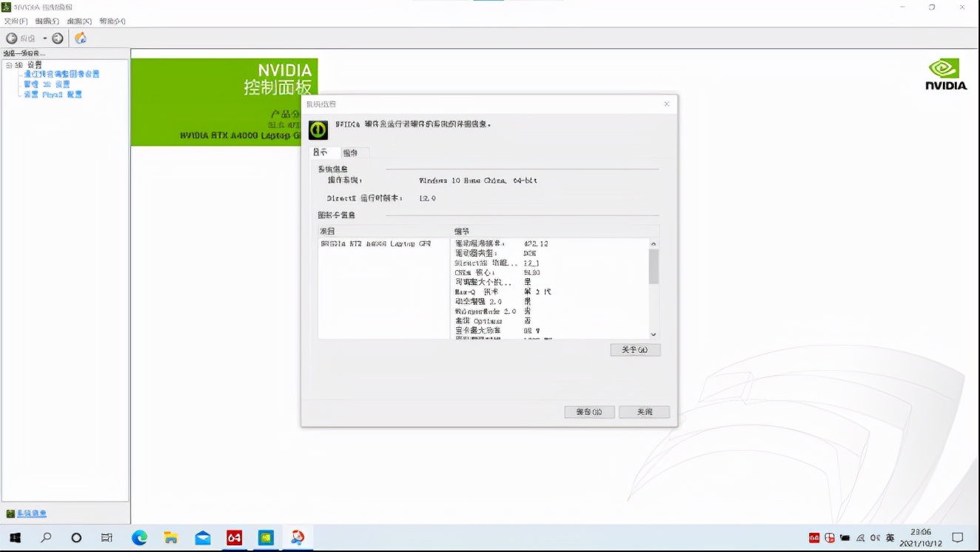Click the DirectX runtime version value 12.0
This screenshot has height=552, width=980.
[428, 198]
